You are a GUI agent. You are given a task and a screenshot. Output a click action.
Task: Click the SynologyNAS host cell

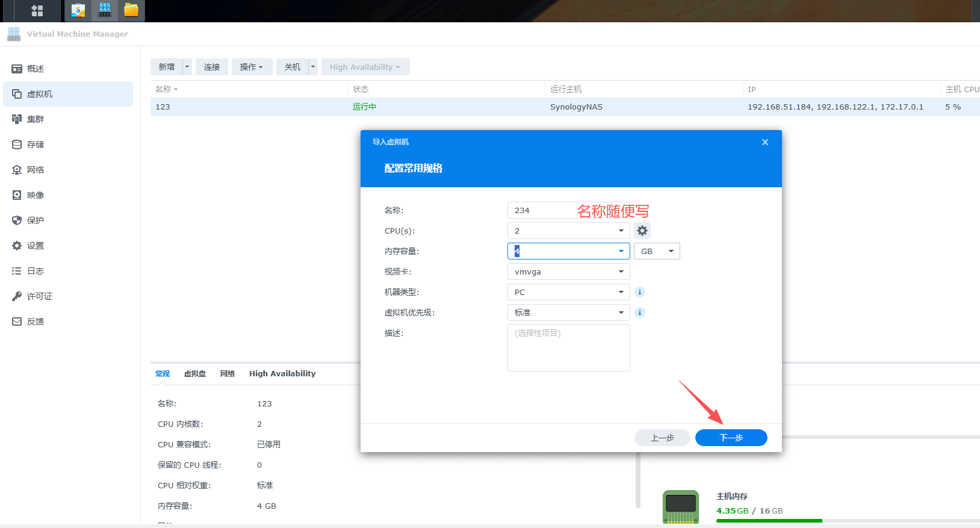pos(576,107)
